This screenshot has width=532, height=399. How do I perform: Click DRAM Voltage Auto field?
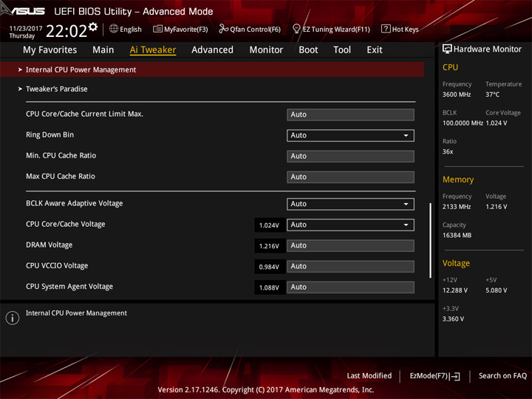click(350, 245)
